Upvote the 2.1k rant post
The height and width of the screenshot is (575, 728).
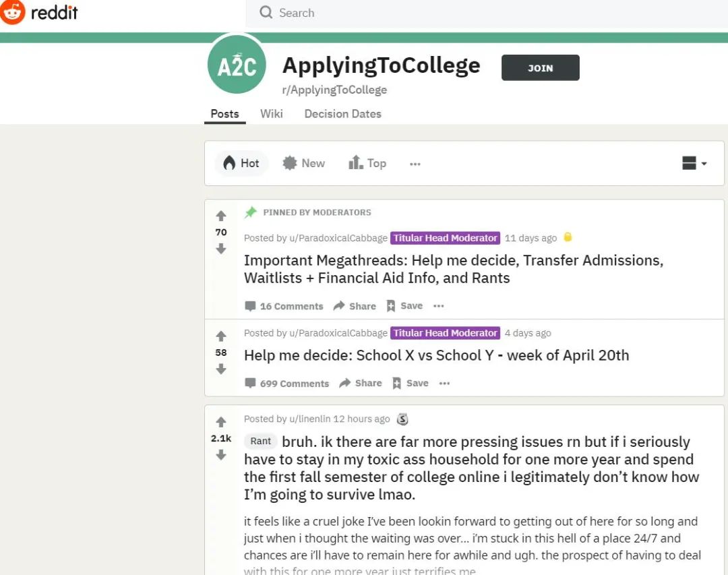(x=220, y=421)
